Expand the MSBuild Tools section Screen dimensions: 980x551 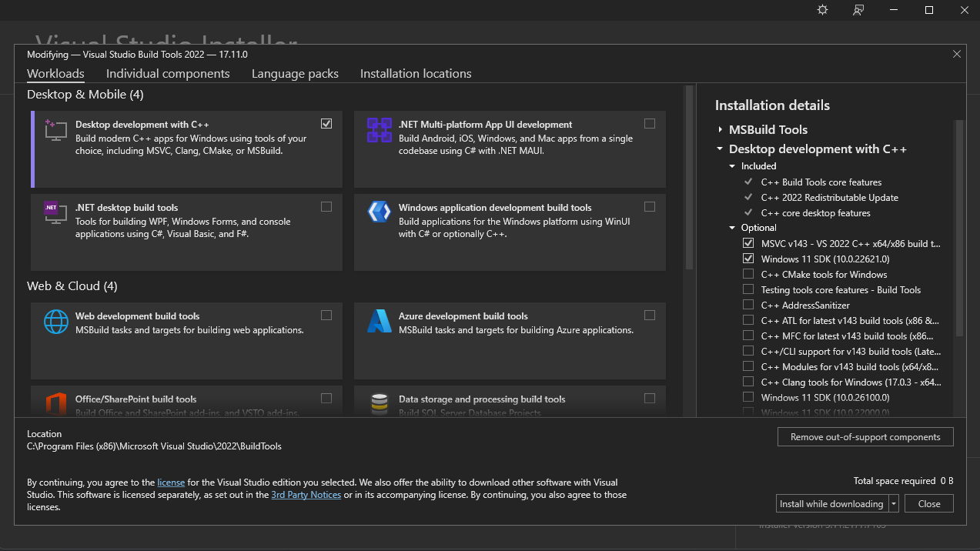719,129
